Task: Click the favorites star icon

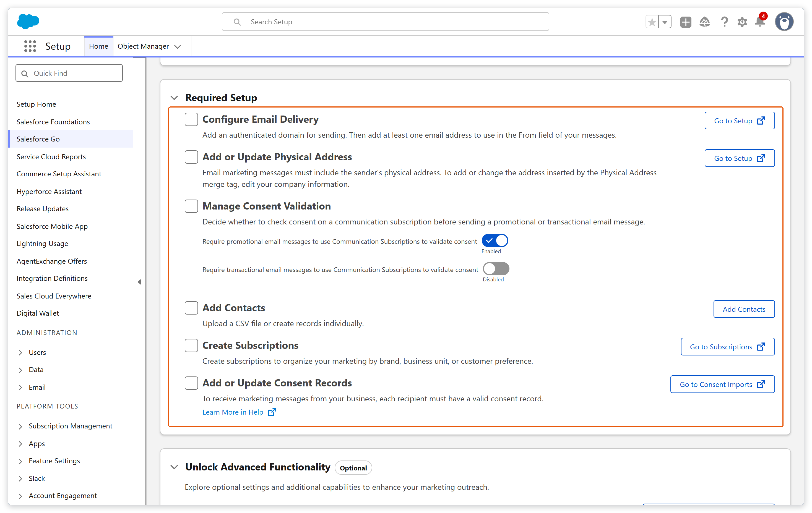Action: (x=652, y=22)
